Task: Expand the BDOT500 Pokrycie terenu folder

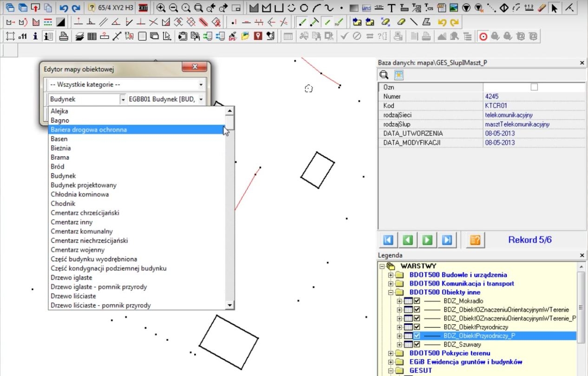Action: pyautogui.click(x=391, y=353)
